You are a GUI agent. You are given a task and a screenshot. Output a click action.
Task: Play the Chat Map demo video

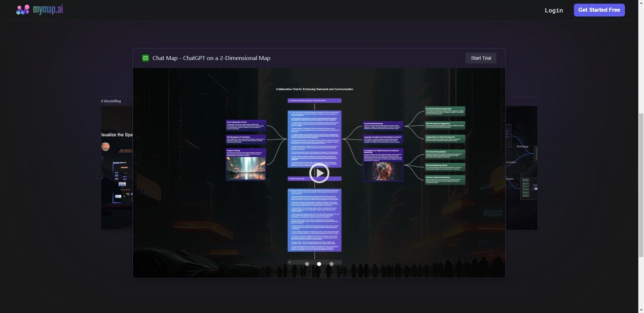319,173
